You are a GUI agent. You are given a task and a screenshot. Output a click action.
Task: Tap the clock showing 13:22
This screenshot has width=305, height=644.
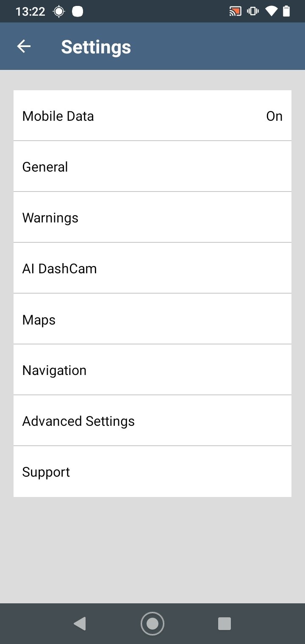point(30,12)
